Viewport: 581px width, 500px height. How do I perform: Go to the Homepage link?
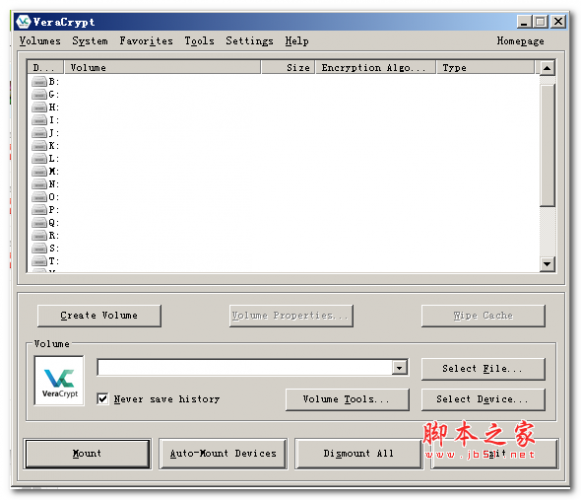tap(520, 41)
